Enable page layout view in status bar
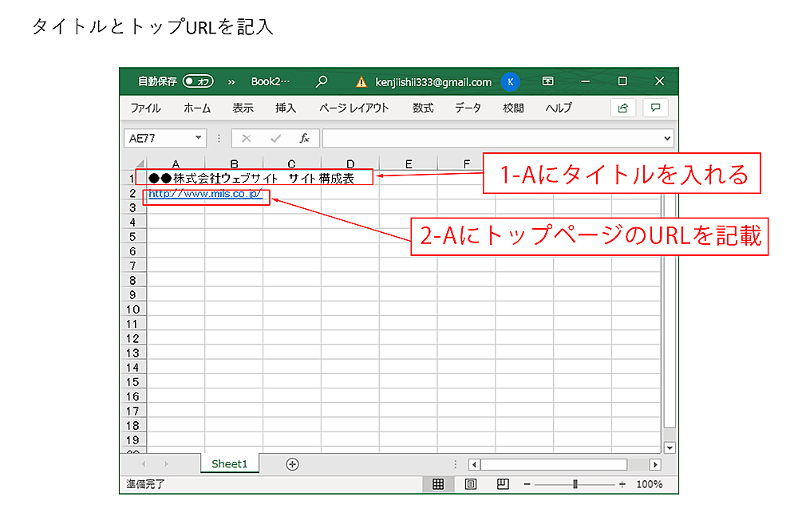 point(471,484)
